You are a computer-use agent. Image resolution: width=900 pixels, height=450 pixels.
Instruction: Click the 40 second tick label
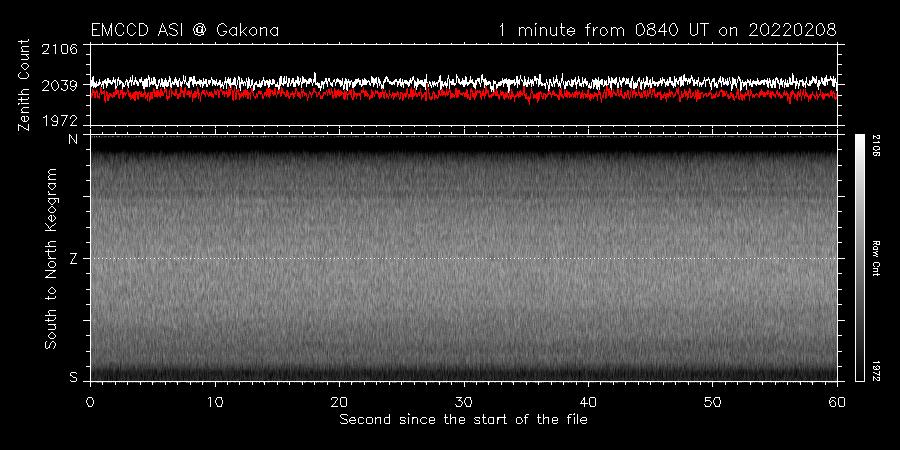(588, 402)
